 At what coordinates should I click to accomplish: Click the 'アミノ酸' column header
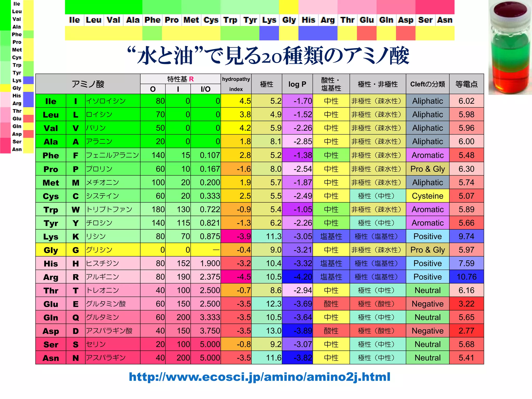point(88,84)
